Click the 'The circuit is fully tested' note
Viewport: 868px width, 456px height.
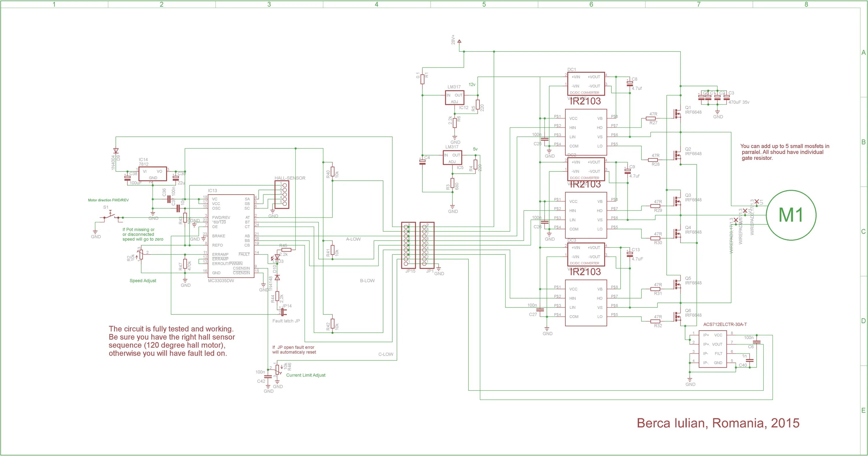pyautogui.click(x=172, y=341)
